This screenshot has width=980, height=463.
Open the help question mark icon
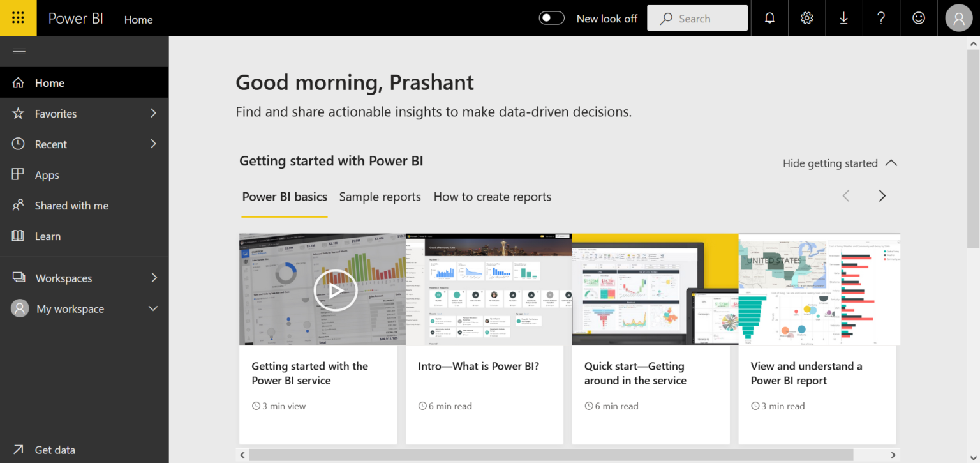tap(881, 19)
